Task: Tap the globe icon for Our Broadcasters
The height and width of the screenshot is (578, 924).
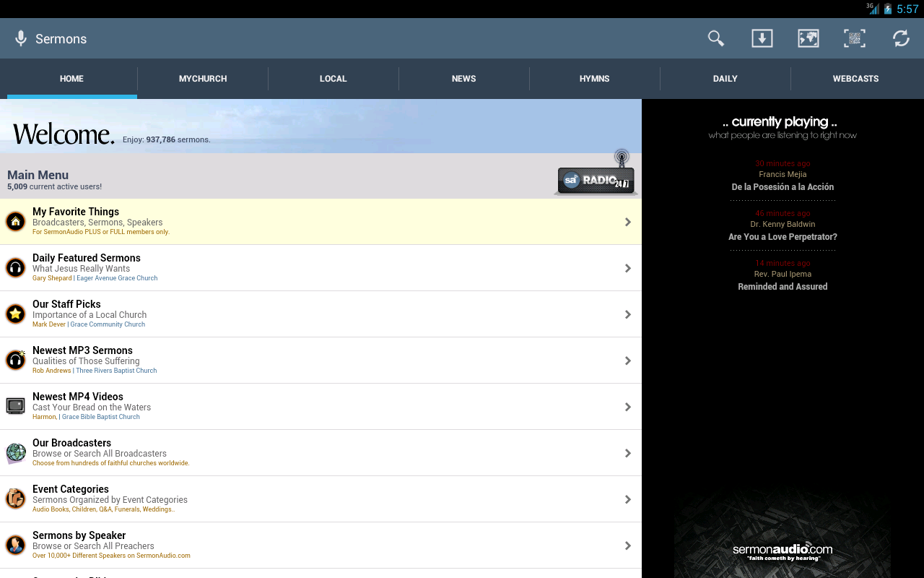Action: point(15,453)
